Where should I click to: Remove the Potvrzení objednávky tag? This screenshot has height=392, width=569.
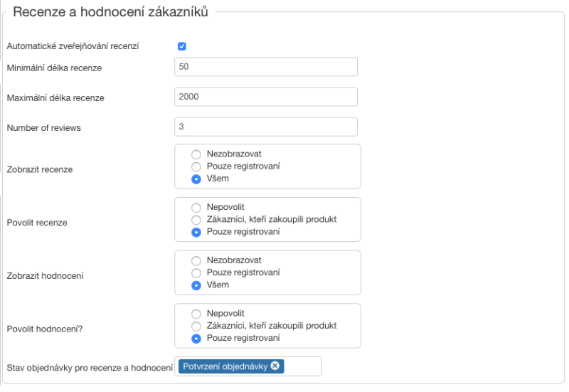click(x=275, y=366)
